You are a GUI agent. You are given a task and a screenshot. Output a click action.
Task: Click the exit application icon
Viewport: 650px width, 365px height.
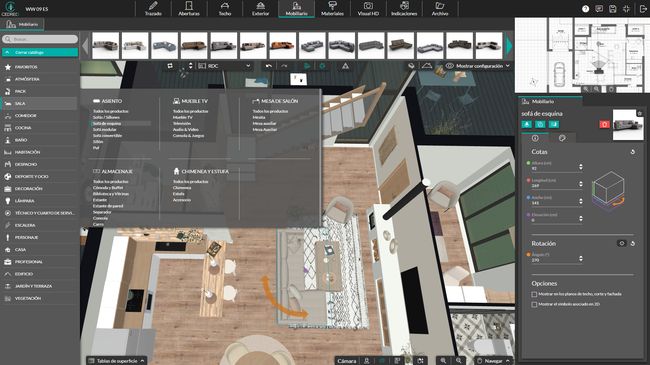[x=643, y=9]
